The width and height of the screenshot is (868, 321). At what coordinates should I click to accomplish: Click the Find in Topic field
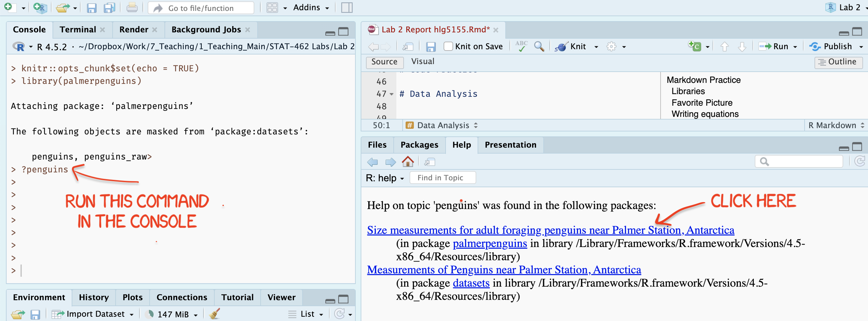(443, 178)
